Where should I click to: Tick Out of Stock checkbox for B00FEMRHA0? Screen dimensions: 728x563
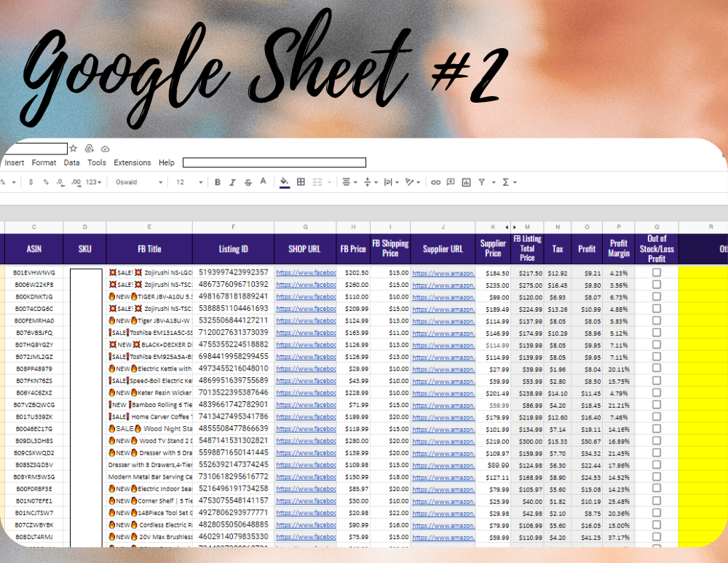pyautogui.click(x=657, y=320)
